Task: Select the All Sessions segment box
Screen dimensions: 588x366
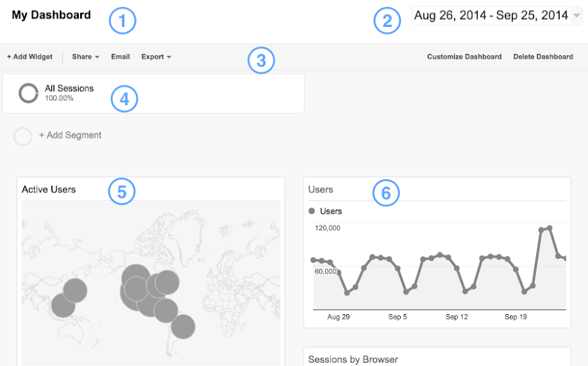Action: 152,93
